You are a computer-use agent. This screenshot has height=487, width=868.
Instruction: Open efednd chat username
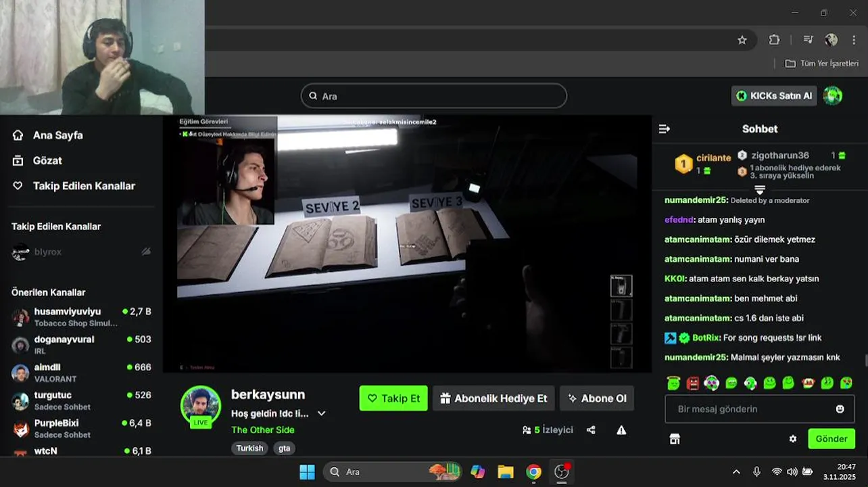point(679,220)
